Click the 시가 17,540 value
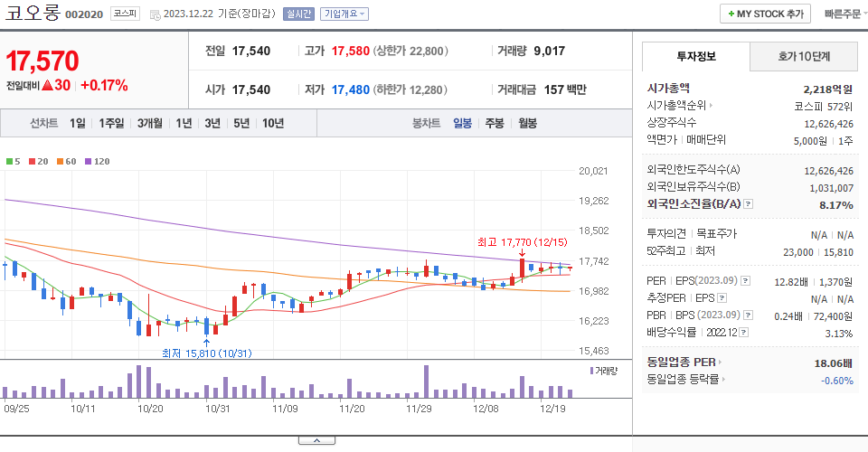Image resolution: width=868 pixels, height=452 pixels. pos(251,89)
